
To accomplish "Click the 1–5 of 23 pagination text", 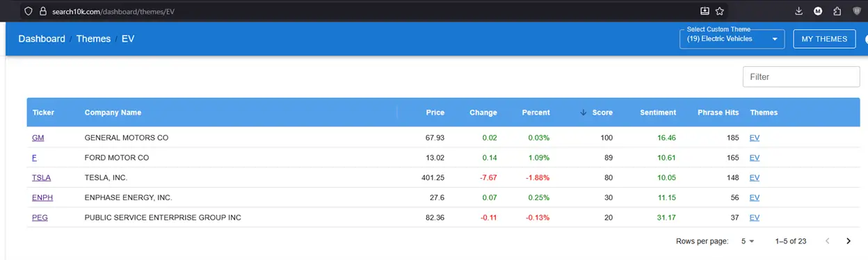I will coord(791,241).
